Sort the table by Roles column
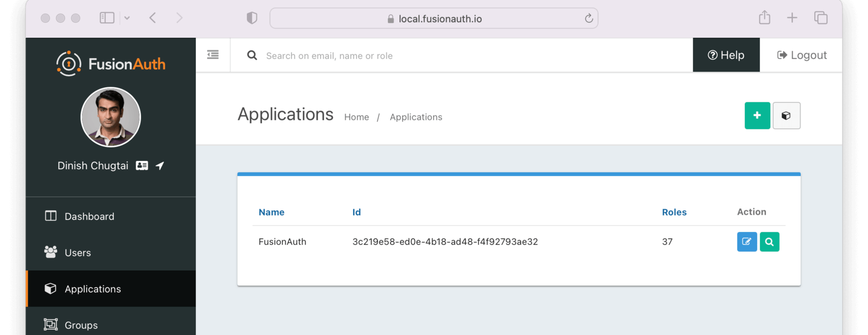Screen dimensions: 868x335 click(x=674, y=212)
